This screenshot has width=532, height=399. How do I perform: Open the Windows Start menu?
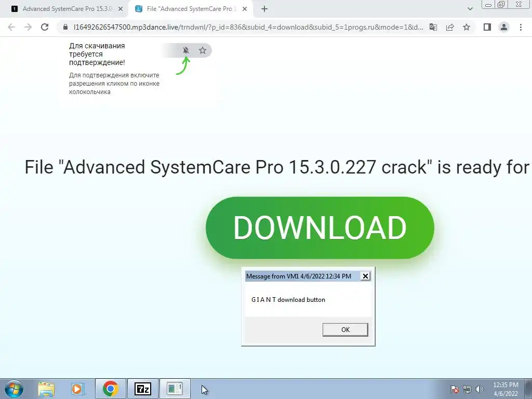click(14, 389)
